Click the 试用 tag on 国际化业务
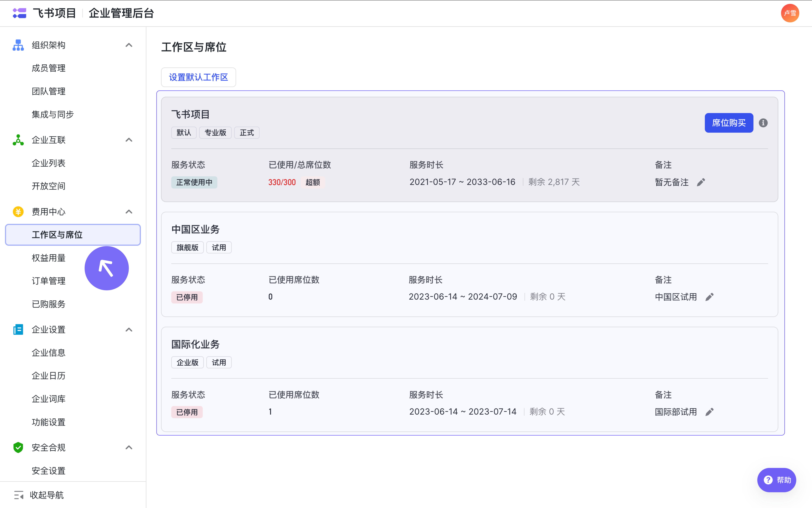Screen dimensions: 812x508 click(x=219, y=362)
